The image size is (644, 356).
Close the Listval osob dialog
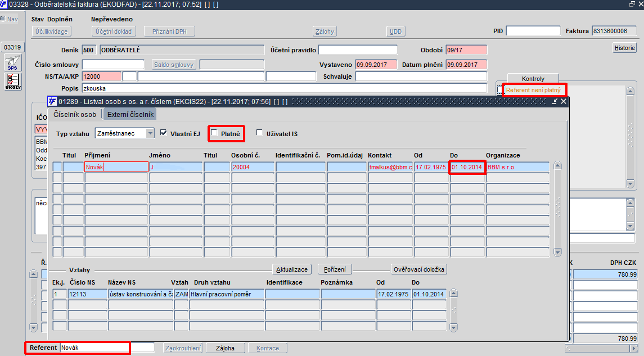564,101
